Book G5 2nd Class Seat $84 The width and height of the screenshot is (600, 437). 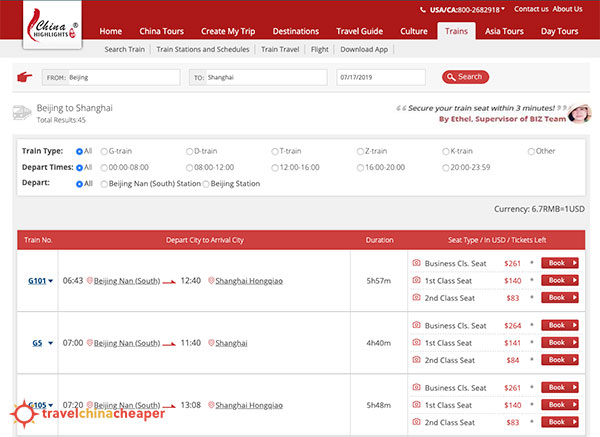coord(560,360)
